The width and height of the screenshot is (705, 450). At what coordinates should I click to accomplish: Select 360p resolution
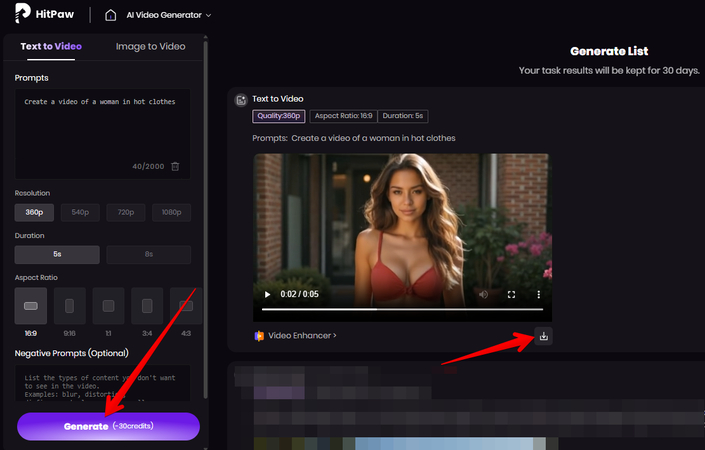(34, 212)
